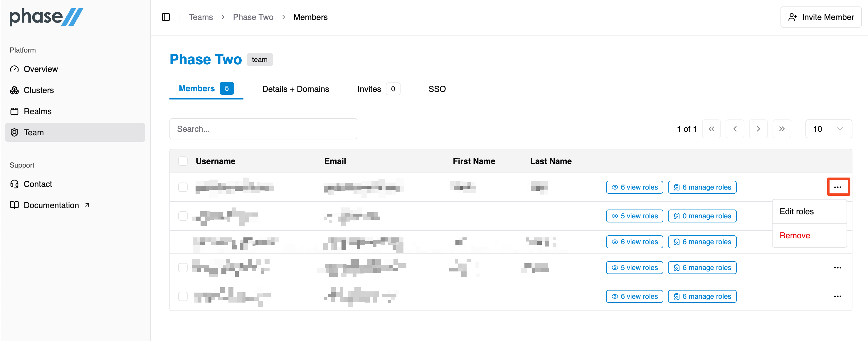Open the page size dropdown showing 10

pyautogui.click(x=828, y=129)
